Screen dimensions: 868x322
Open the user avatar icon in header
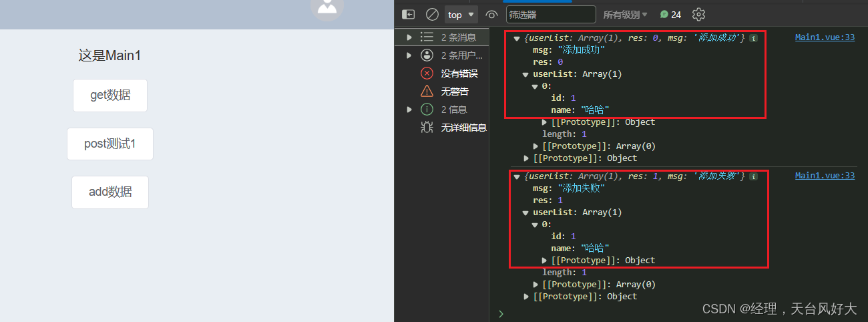[327, 7]
